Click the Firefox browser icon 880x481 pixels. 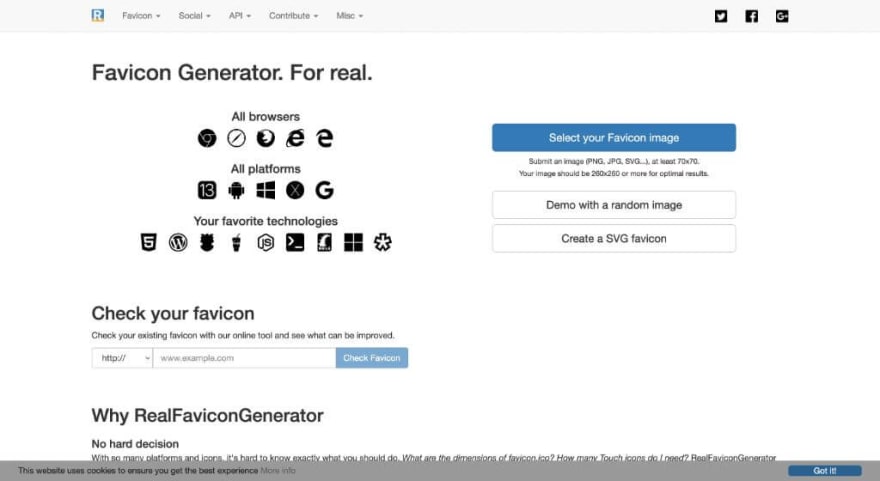(265, 138)
